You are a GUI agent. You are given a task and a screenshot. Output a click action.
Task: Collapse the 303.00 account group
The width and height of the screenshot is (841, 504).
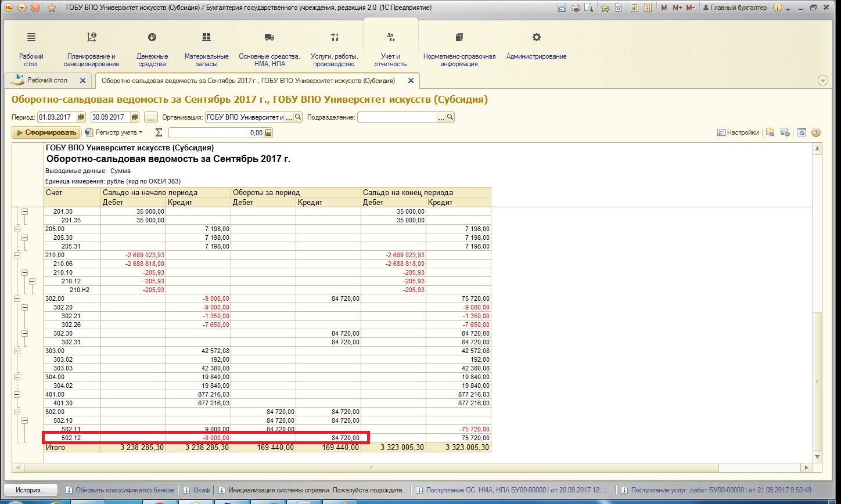click(x=16, y=351)
